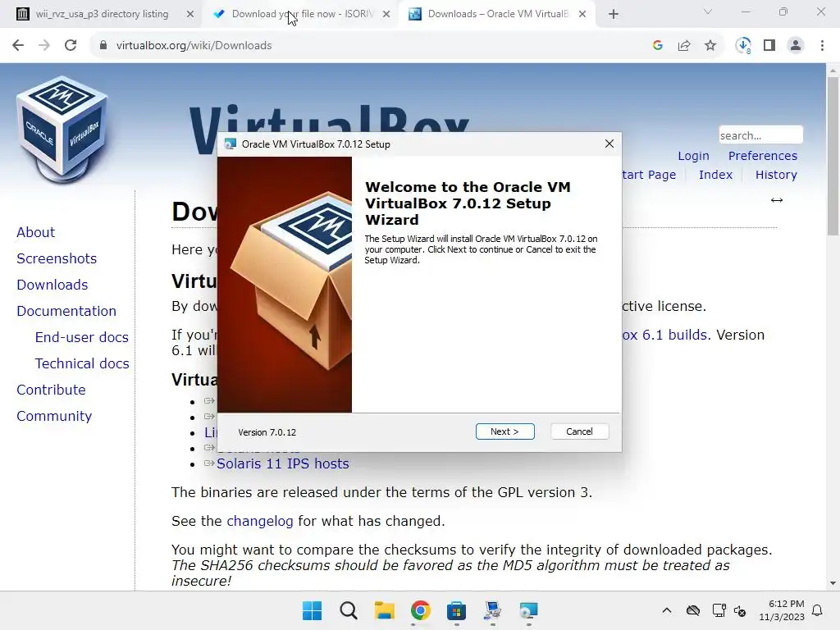Open the Login link
The image size is (840, 630).
pos(693,156)
